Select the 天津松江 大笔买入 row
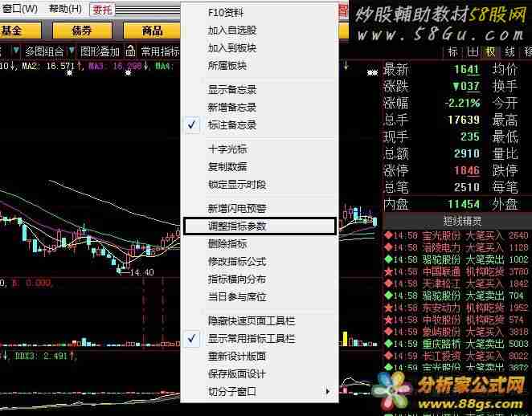532x416 pixels. (456, 283)
